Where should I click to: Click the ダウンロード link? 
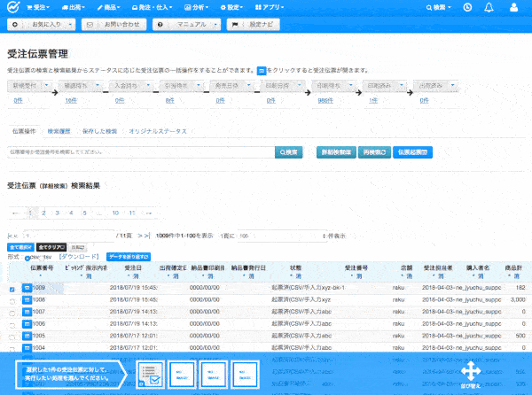79,257
